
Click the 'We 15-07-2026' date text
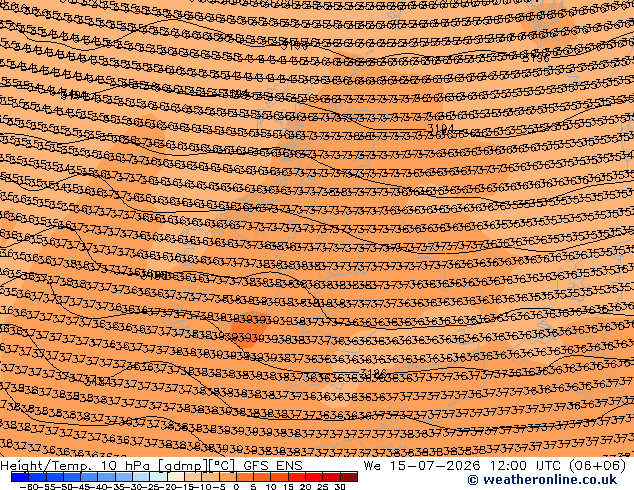coord(422,466)
